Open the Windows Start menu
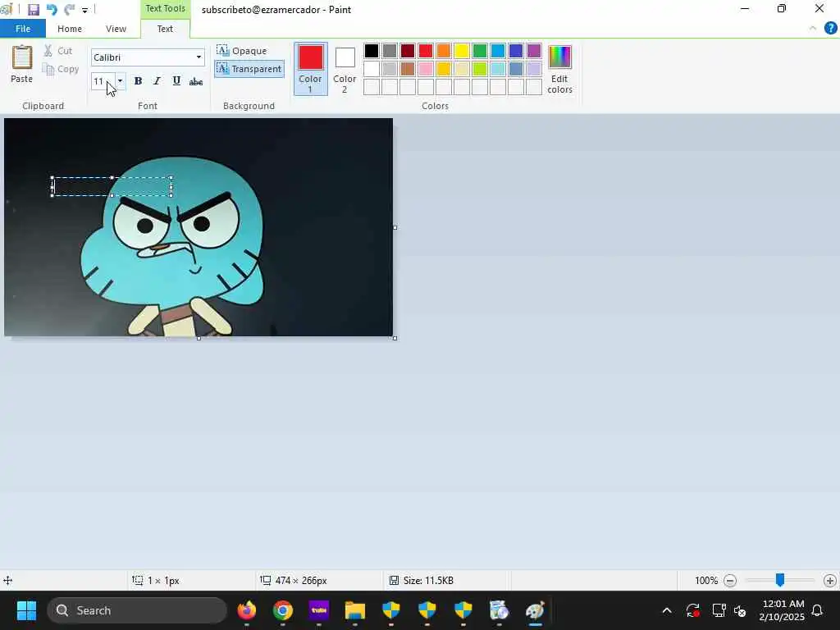 tap(26, 610)
